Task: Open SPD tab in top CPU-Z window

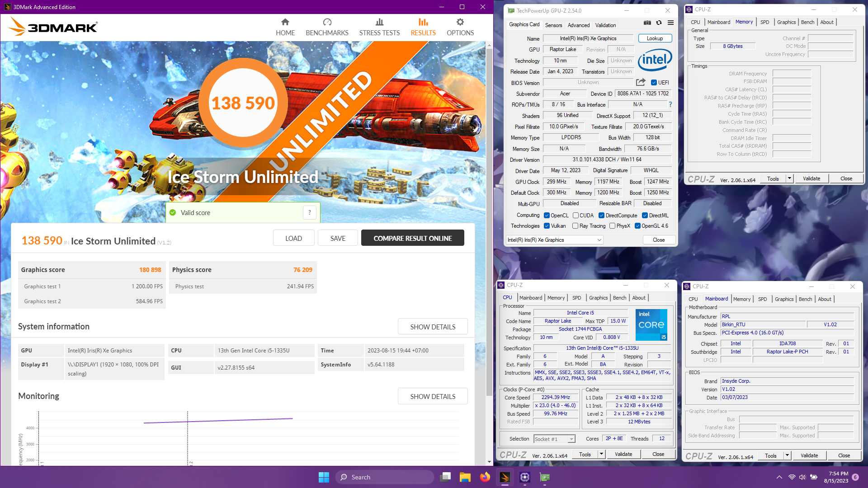Action: tap(764, 22)
